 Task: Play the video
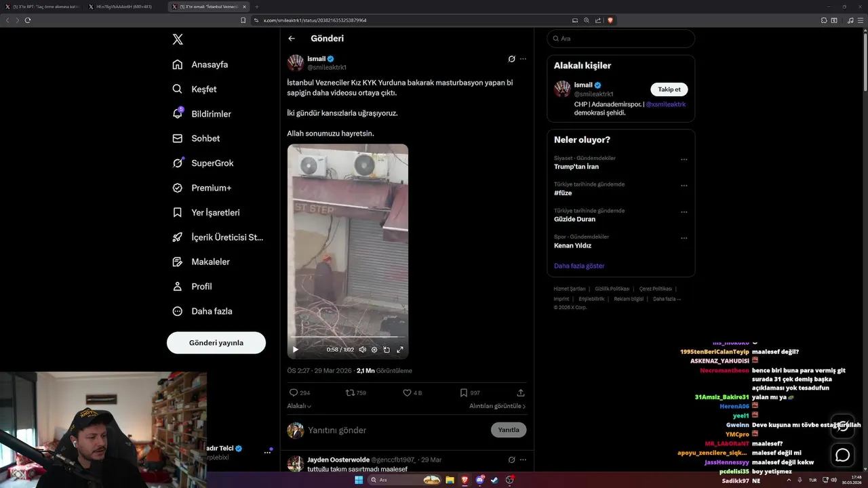pos(296,350)
